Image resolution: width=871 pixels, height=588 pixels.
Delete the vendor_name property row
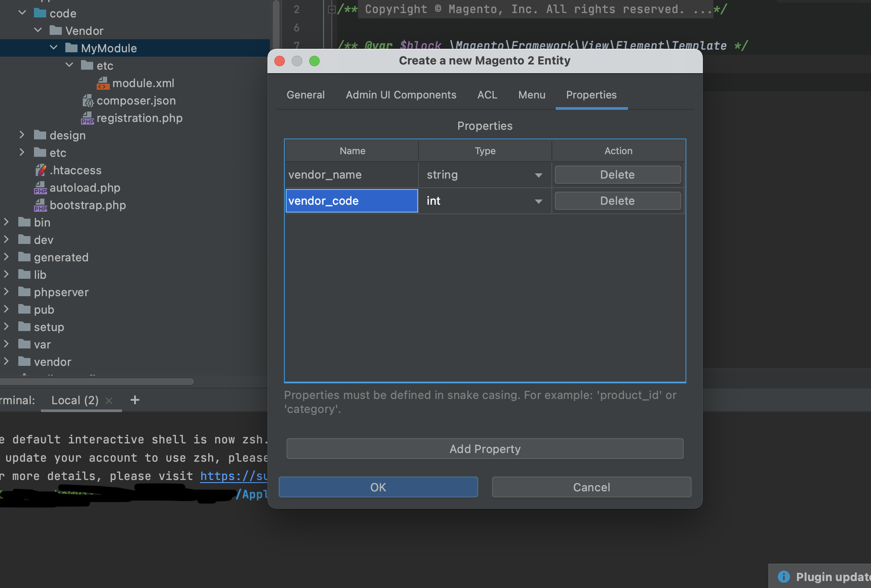[617, 175]
